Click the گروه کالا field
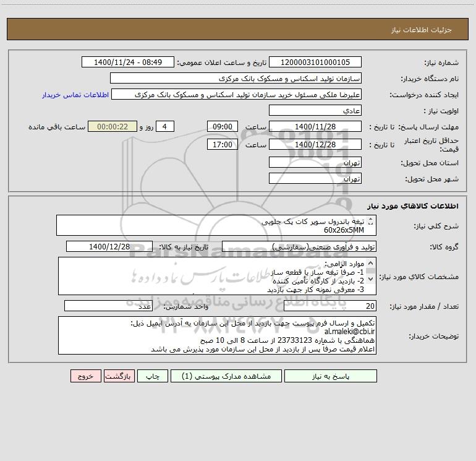This screenshot has width=476, height=461. 299,246
